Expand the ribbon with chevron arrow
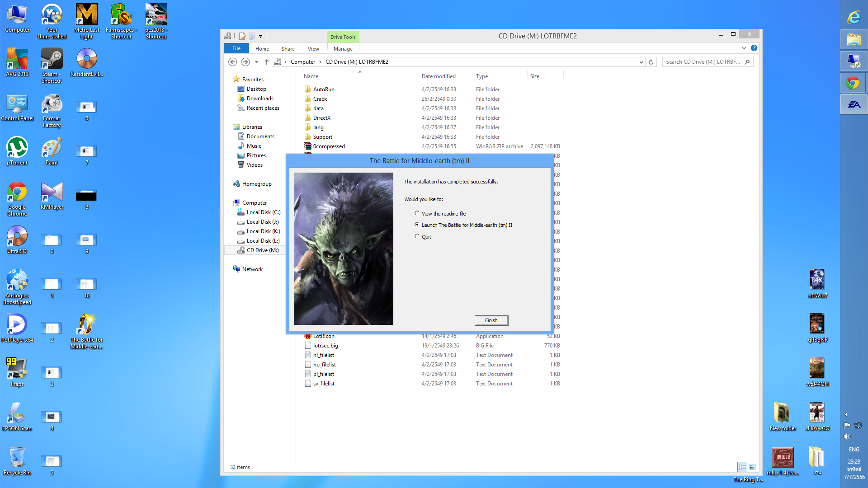 tap(744, 48)
